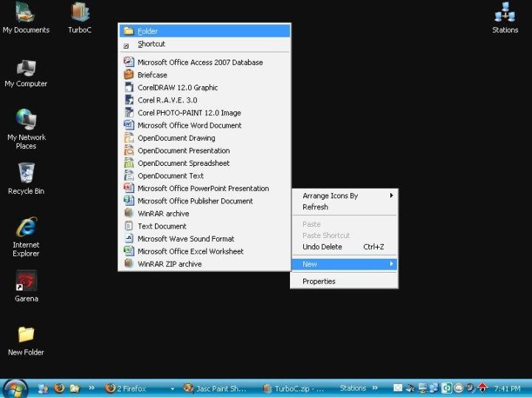Image resolution: width=532 pixels, height=398 pixels.
Task: Pick WinRAR ZIP archive
Action: point(204,264)
